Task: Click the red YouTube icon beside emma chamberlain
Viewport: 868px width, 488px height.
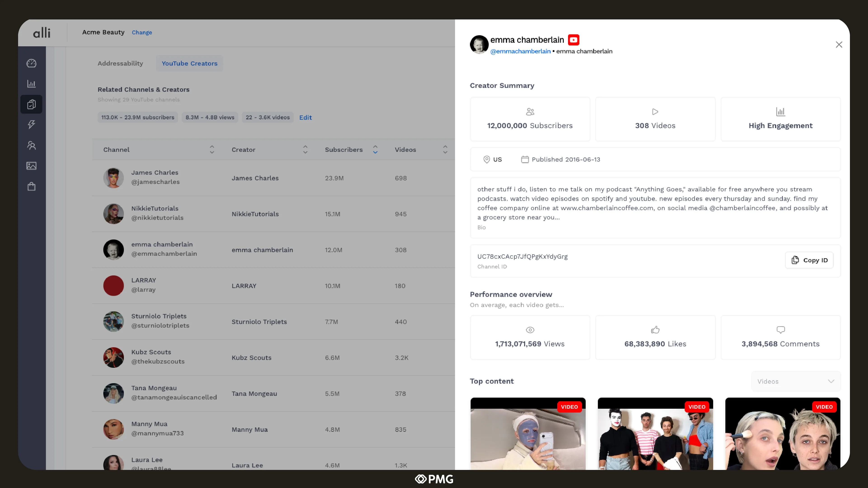Action: click(573, 40)
